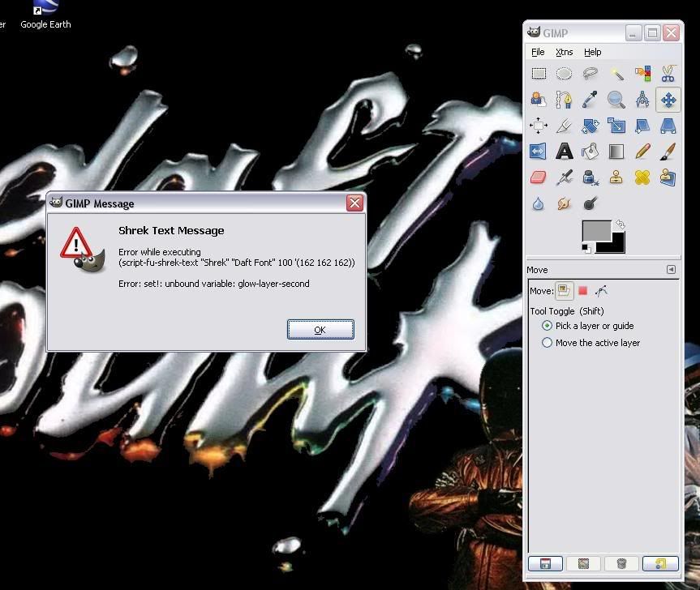The height and width of the screenshot is (590, 700).
Task: Select the Paintbrush tool
Action: (x=668, y=152)
